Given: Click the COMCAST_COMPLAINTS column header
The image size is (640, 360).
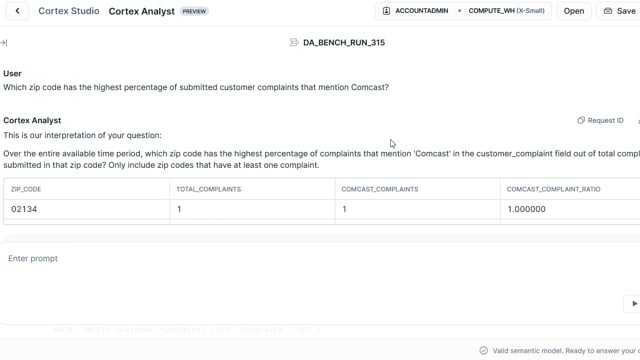Looking at the screenshot, I should coord(380,189).
